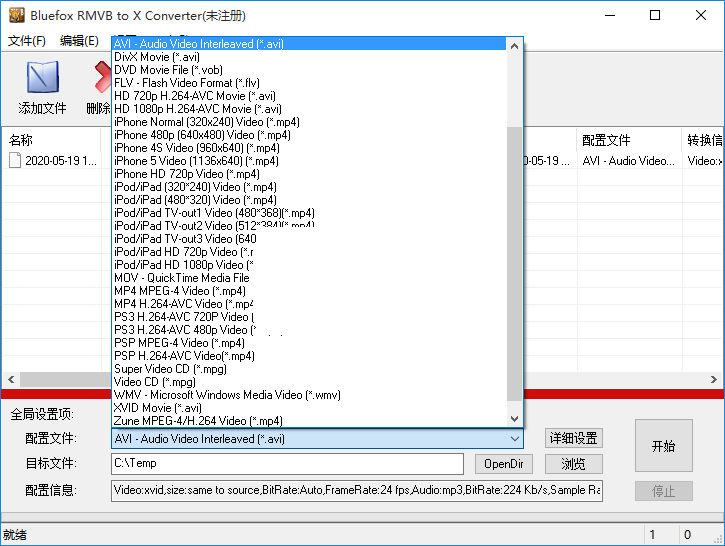This screenshot has width=725, height=546.
Task: Select iPhone 5 Video (1136x640)
Action: [x=309, y=161]
